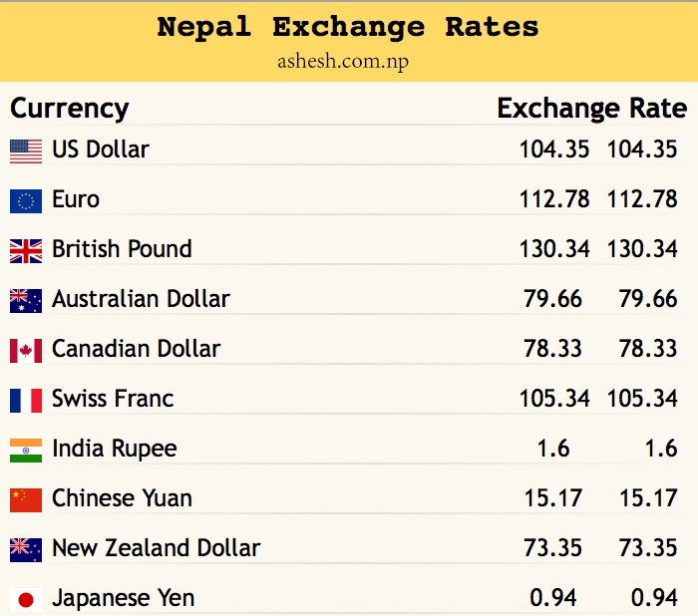
Task: Select the British Pound label
Action: point(122,249)
